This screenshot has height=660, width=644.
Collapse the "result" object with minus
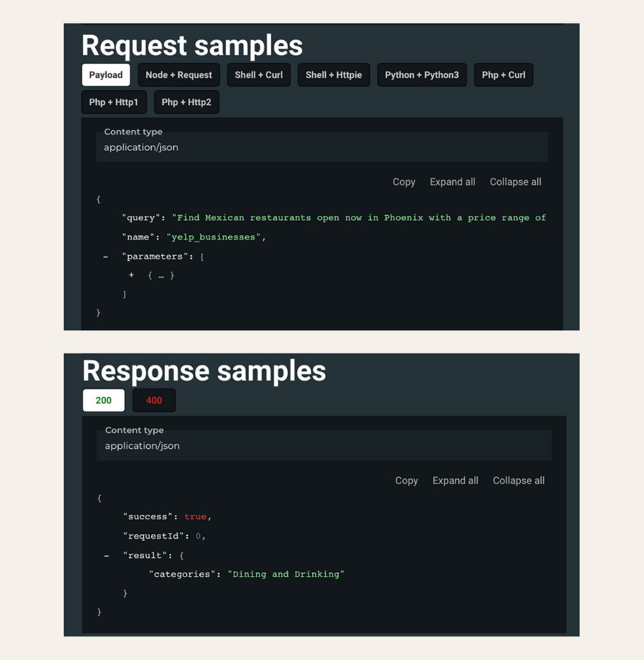pos(107,555)
